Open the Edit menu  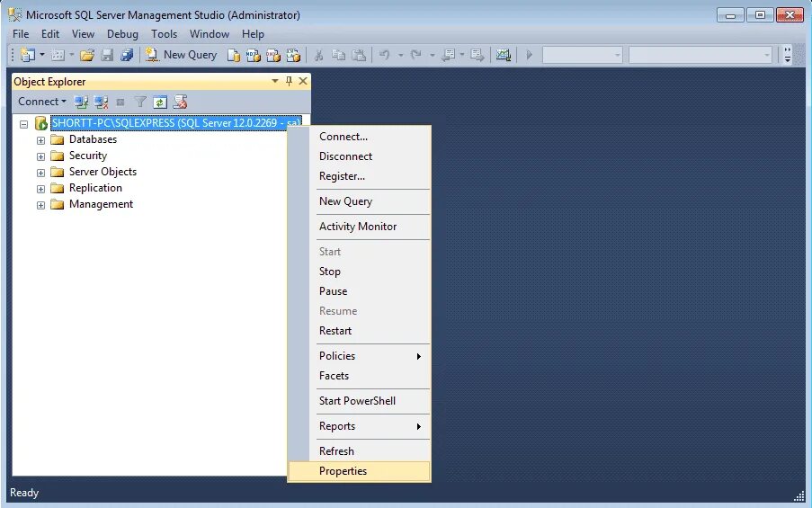coord(50,34)
